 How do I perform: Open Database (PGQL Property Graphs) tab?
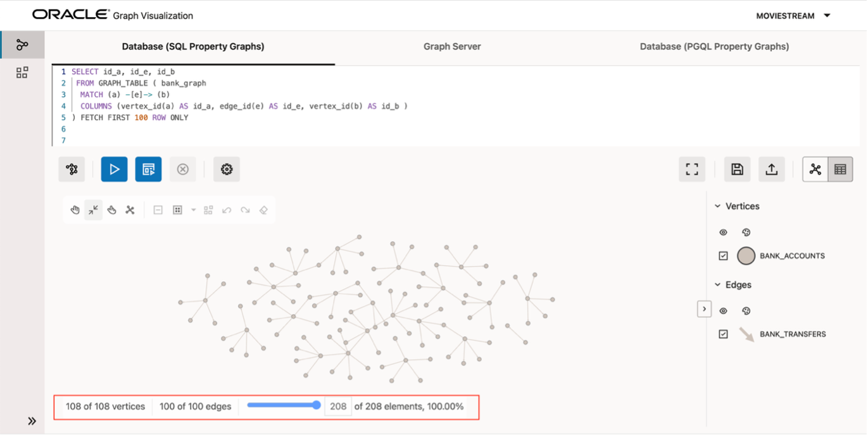click(x=714, y=46)
